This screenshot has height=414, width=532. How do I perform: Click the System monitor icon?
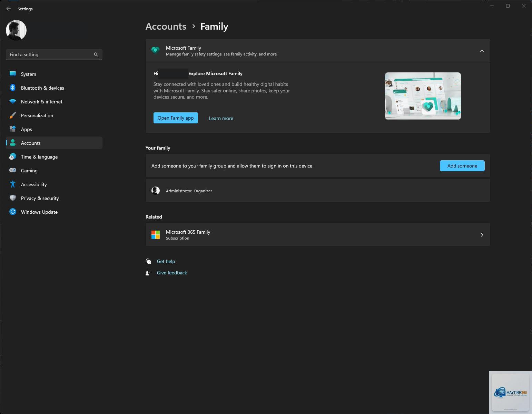point(13,74)
